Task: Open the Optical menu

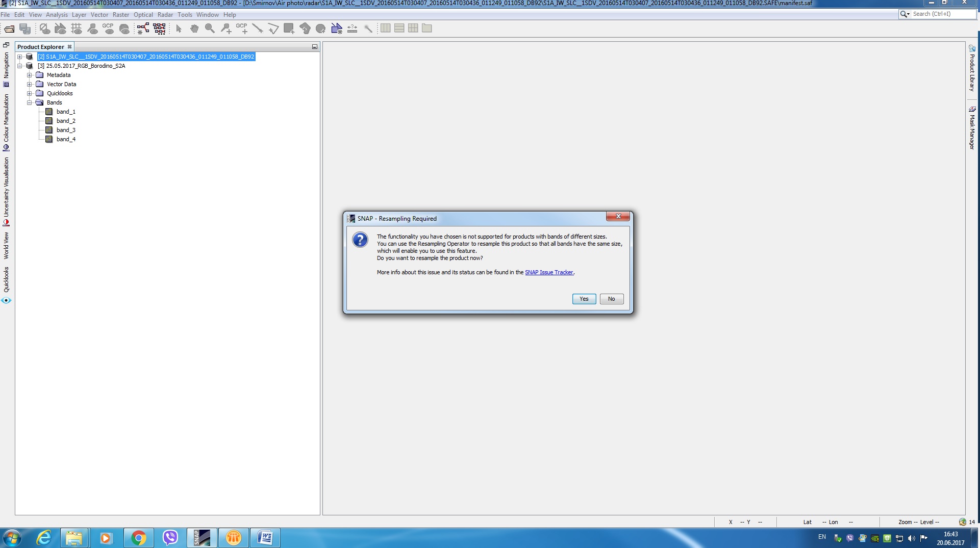Action: [x=143, y=15]
